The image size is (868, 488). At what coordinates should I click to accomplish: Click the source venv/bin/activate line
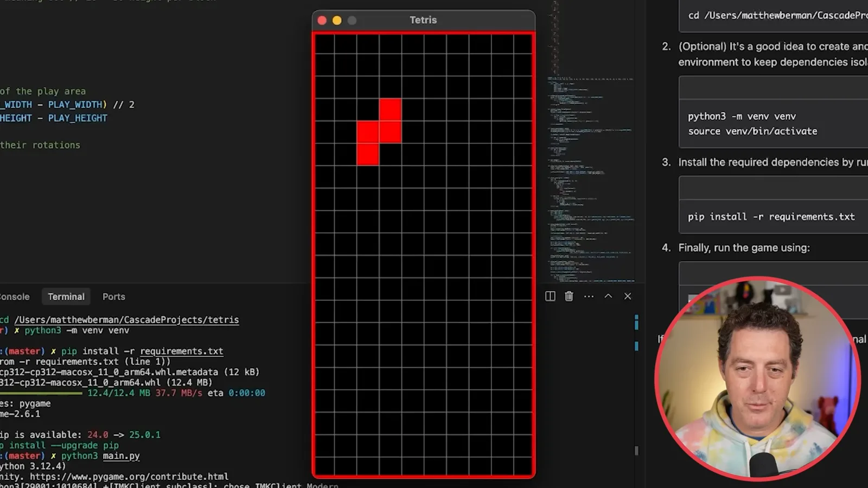tap(752, 131)
